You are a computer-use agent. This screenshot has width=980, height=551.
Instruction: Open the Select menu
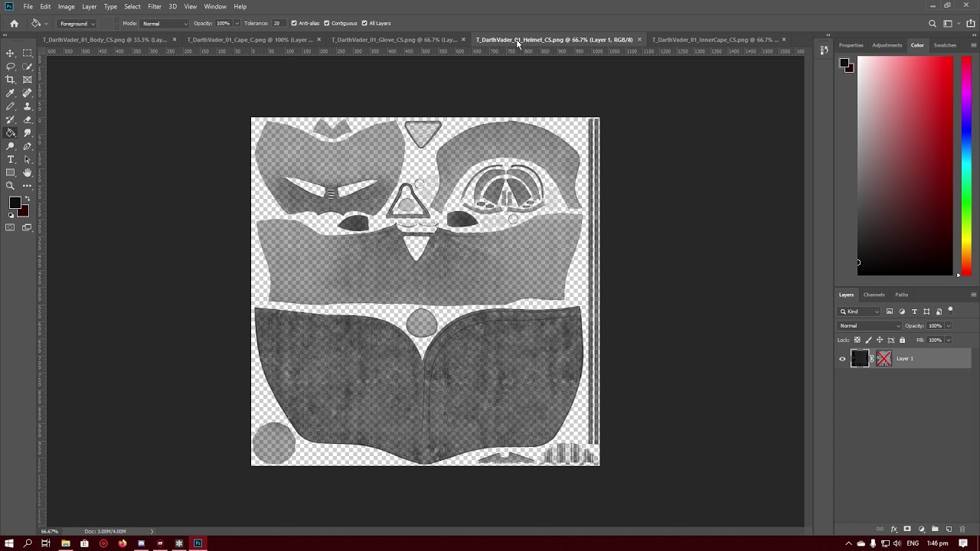click(x=132, y=7)
